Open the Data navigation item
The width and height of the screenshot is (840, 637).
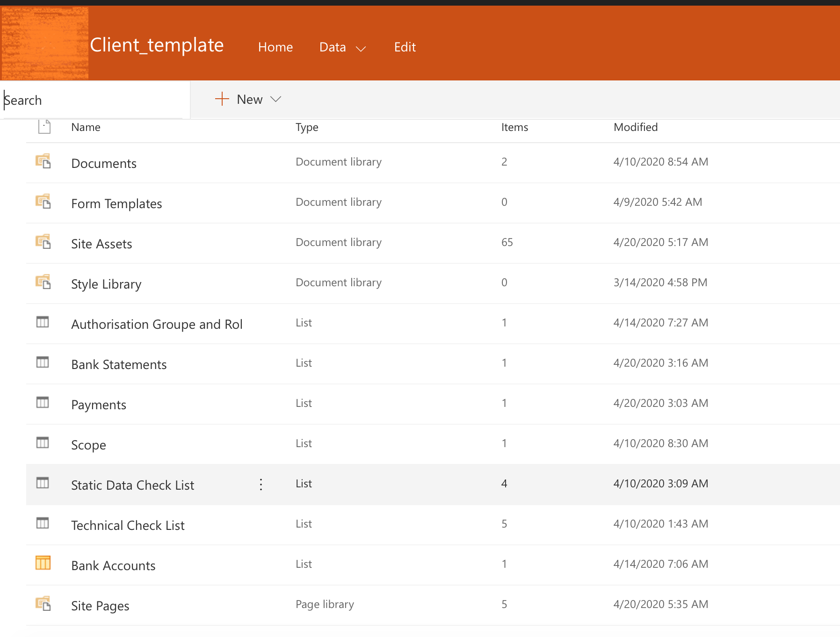click(333, 47)
